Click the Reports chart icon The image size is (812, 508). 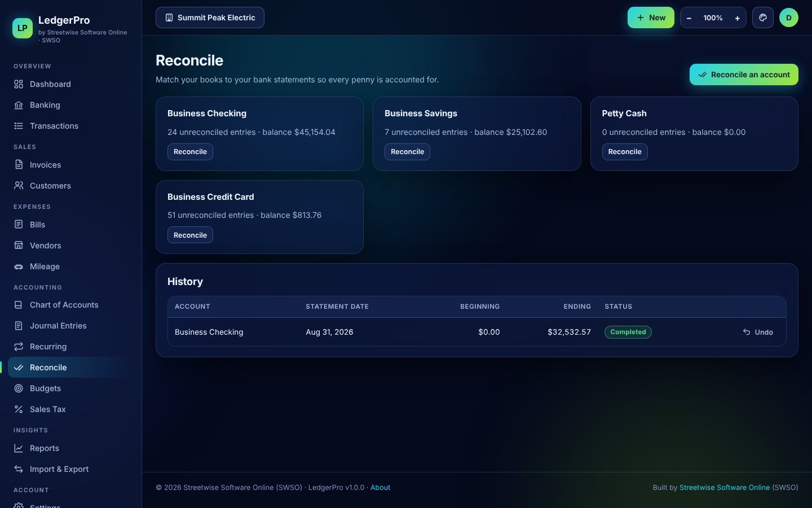(x=19, y=448)
